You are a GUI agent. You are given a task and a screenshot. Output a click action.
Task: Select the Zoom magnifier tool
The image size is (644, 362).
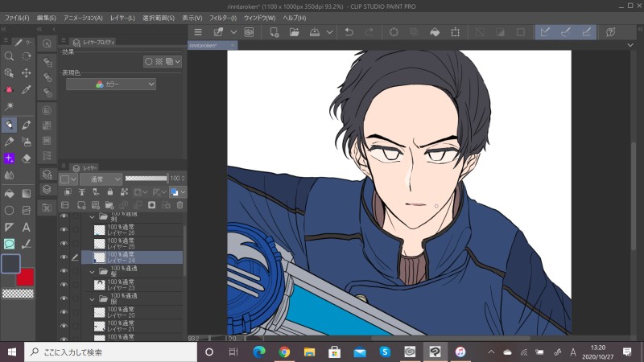pos(9,56)
